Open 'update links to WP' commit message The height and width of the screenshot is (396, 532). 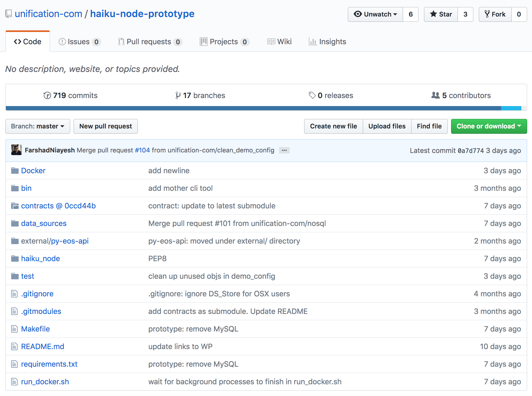pyautogui.click(x=181, y=346)
